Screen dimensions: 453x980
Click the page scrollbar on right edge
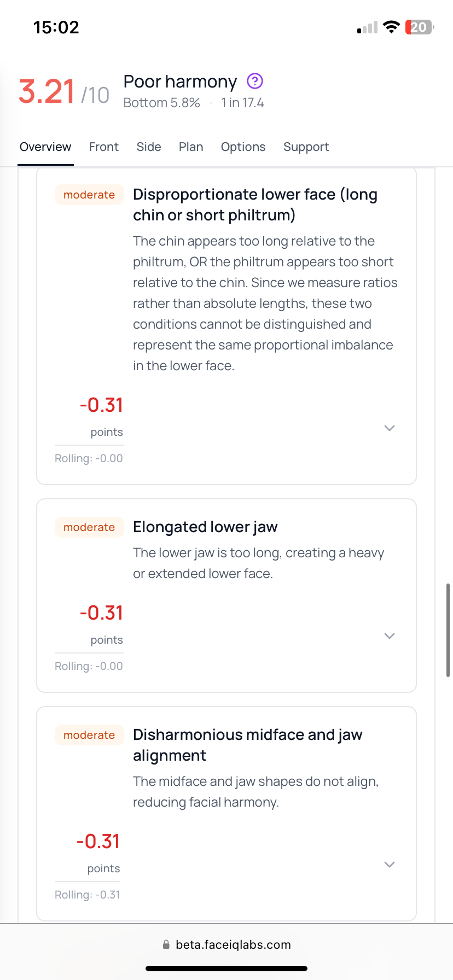tap(448, 630)
